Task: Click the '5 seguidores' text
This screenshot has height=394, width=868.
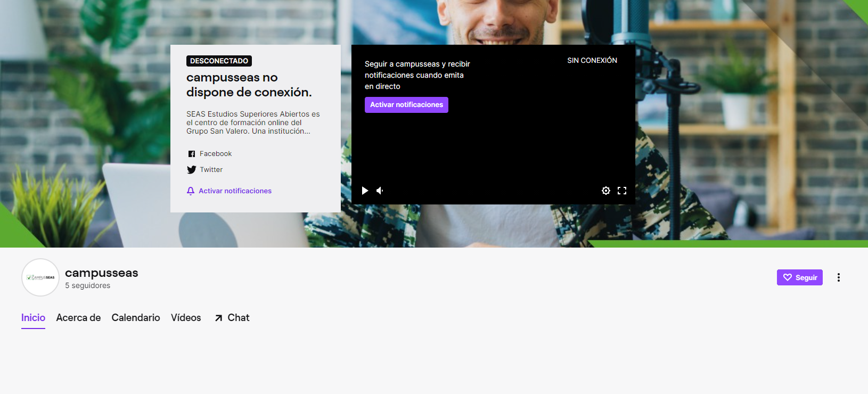Action: [x=88, y=286]
